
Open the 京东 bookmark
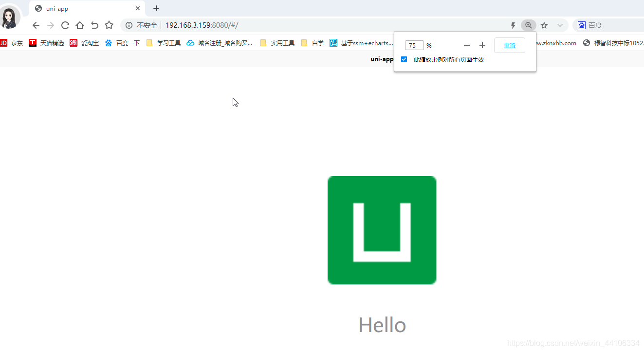tap(12, 43)
